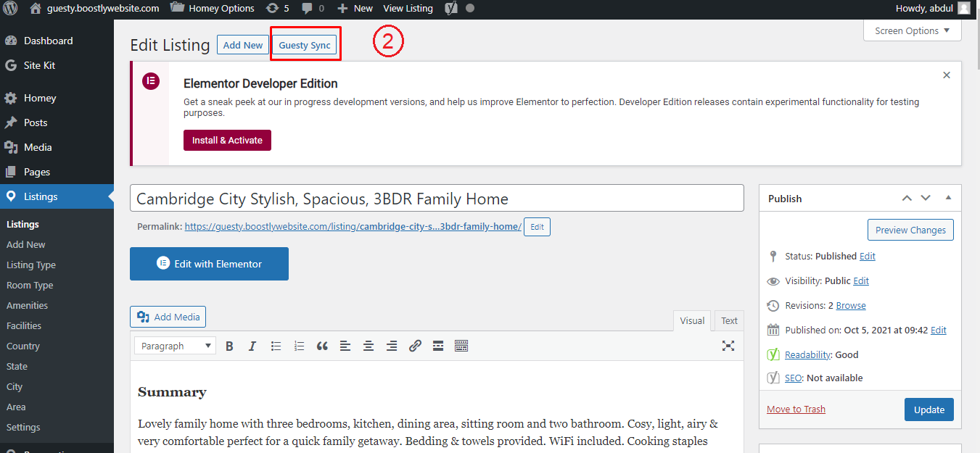Viewport: 980px width, 453px height.
Task: Open City submenu item
Action: (x=15, y=387)
